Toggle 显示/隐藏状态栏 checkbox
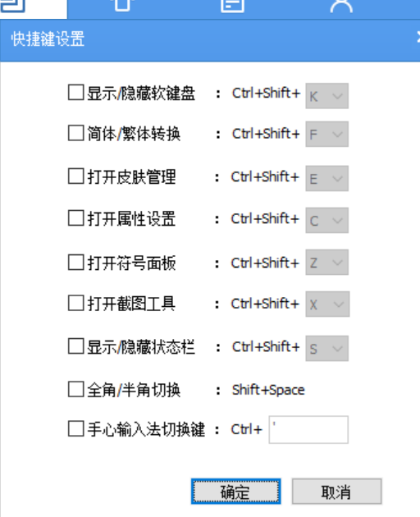Viewport: 420px width, 517px height. pyautogui.click(x=75, y=346)
